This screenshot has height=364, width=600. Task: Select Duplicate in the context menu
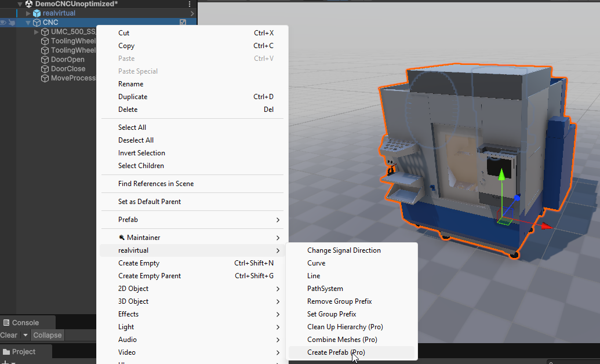coord(133,97)
